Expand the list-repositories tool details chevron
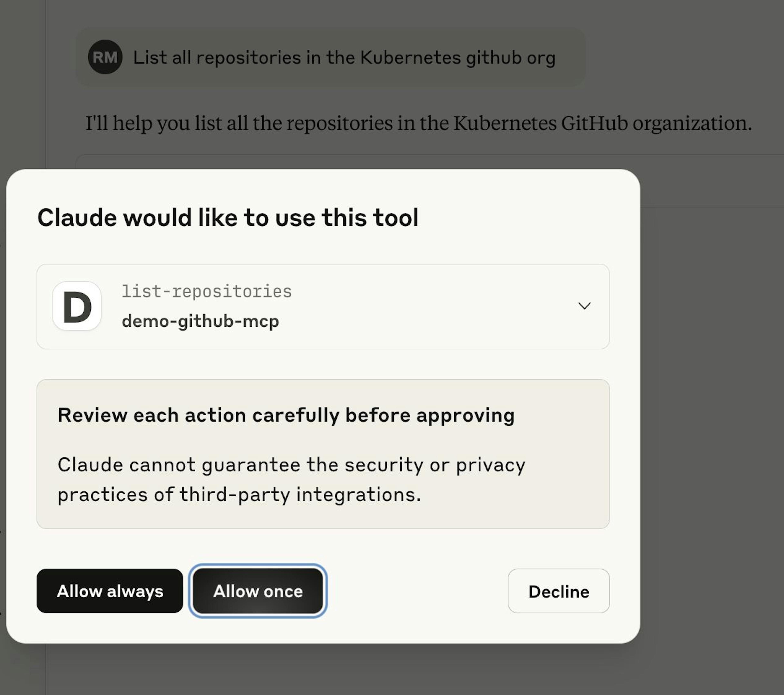The image size is (784, 695). point(584,306)
